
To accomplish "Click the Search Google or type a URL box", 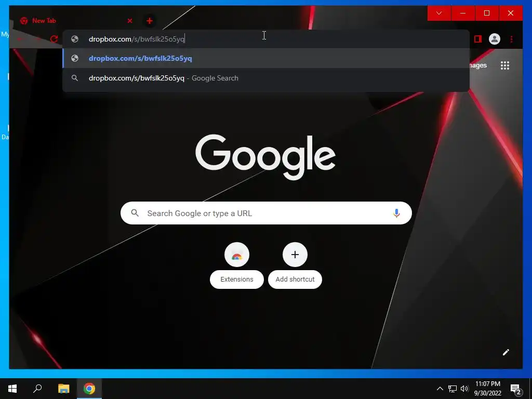I will point(266,213).
